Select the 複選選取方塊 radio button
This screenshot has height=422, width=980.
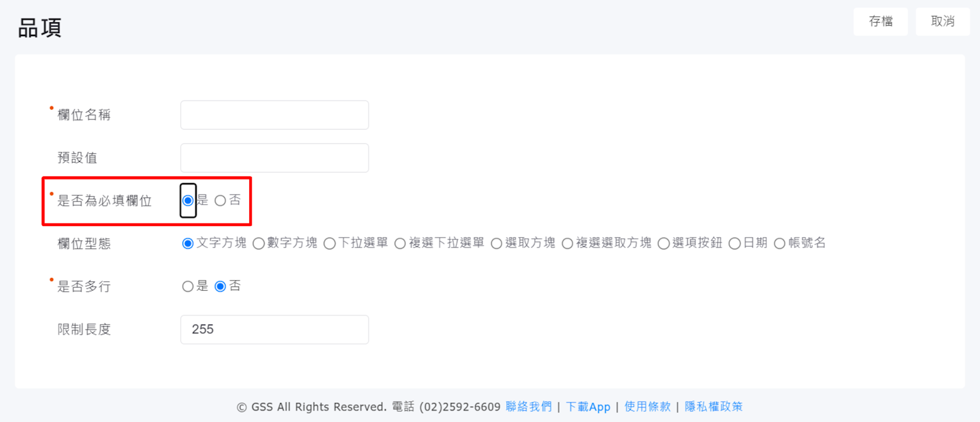[567, 244]
